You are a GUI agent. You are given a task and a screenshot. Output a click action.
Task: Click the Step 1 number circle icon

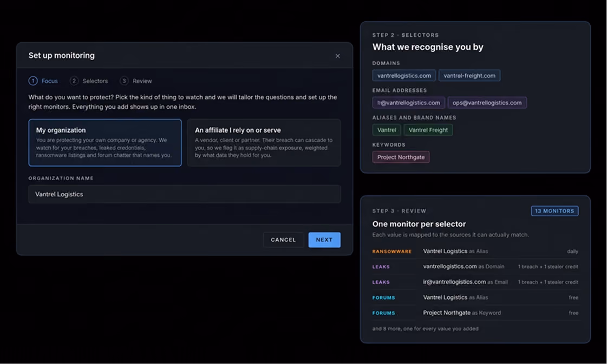(x=33, y=81)
